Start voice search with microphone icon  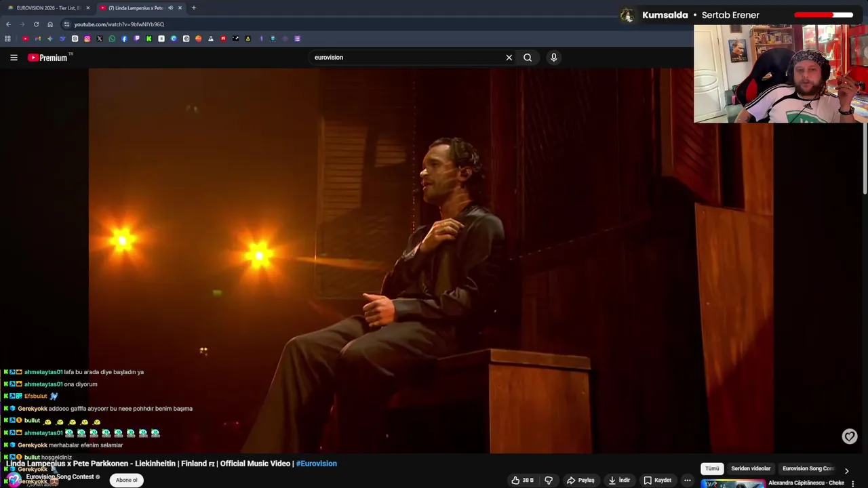tap(553, 58)
